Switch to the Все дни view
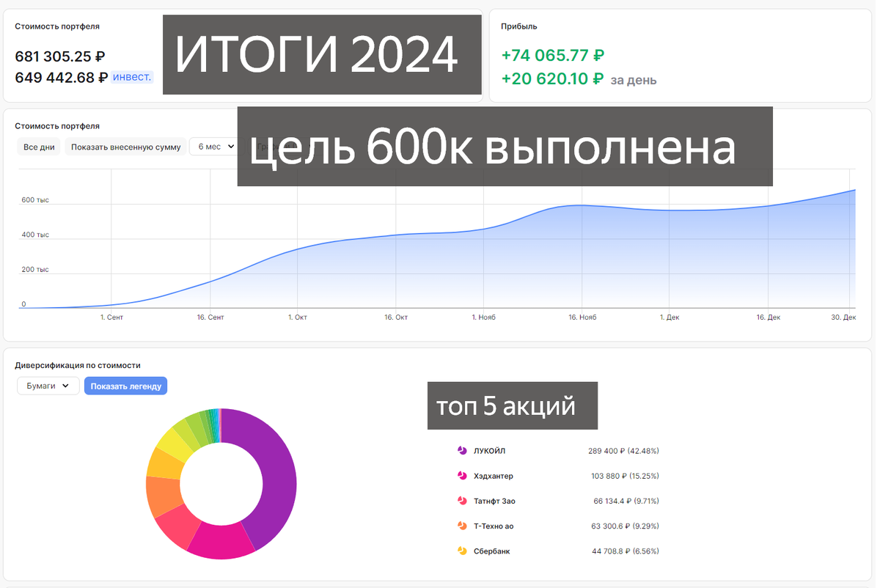 (x=38, y=146)
